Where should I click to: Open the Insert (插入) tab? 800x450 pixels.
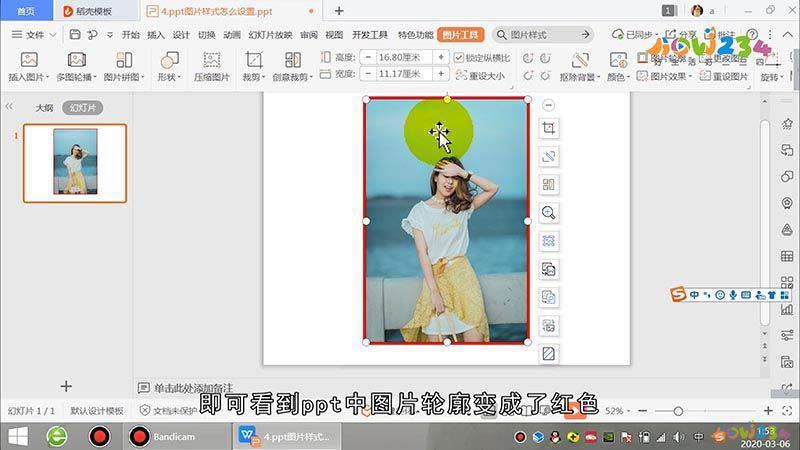(156, 35)
